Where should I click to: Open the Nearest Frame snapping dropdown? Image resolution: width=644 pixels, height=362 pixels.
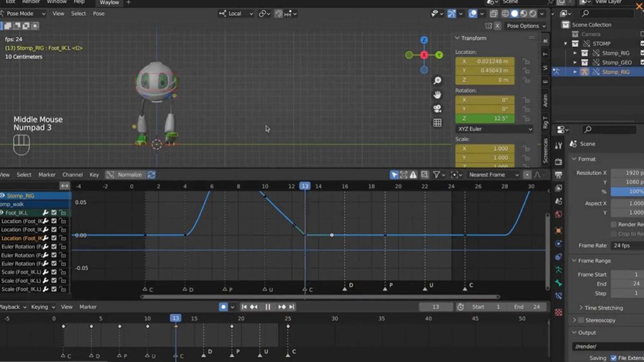pos(493,175)
